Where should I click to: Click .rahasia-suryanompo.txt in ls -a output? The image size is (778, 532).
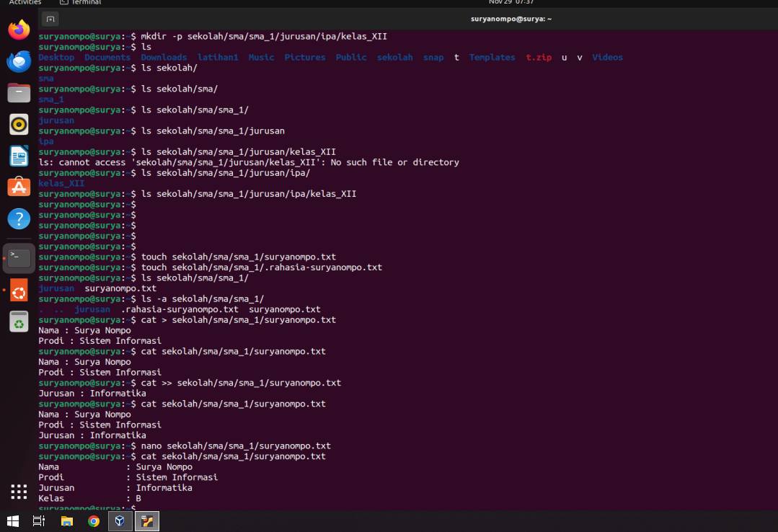tap(180, 309)
